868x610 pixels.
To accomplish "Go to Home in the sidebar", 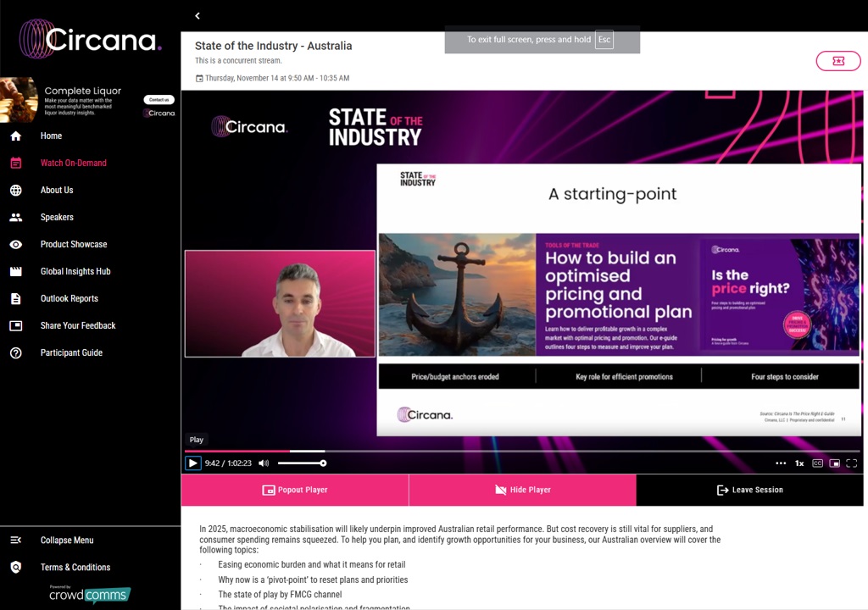I will pyautogui.click(x=51, y=136).
